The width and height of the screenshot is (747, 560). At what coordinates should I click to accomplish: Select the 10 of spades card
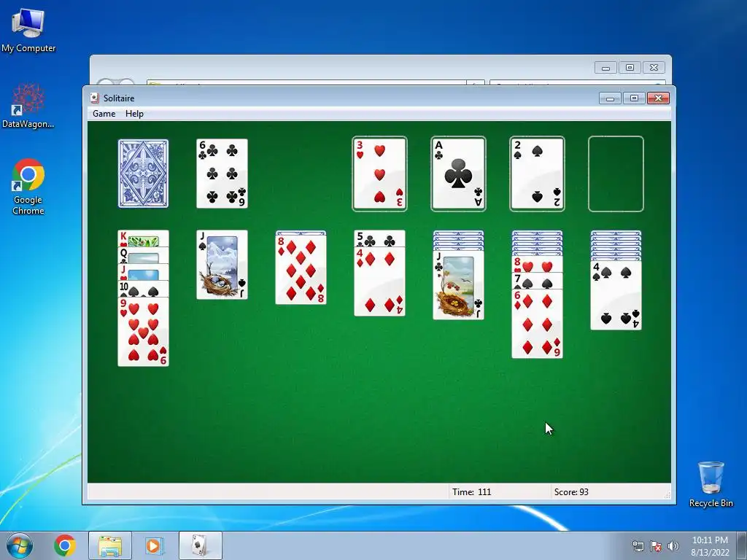[x=143, y=289]
